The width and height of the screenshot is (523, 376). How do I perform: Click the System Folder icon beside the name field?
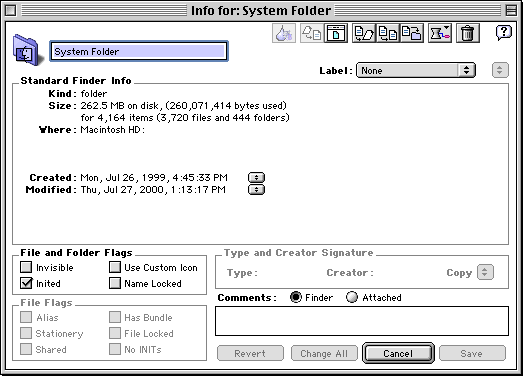click(x=27, y=50)
